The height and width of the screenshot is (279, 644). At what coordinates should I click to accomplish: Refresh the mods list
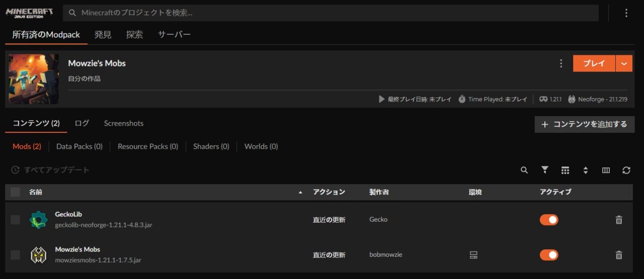(626, 170)
